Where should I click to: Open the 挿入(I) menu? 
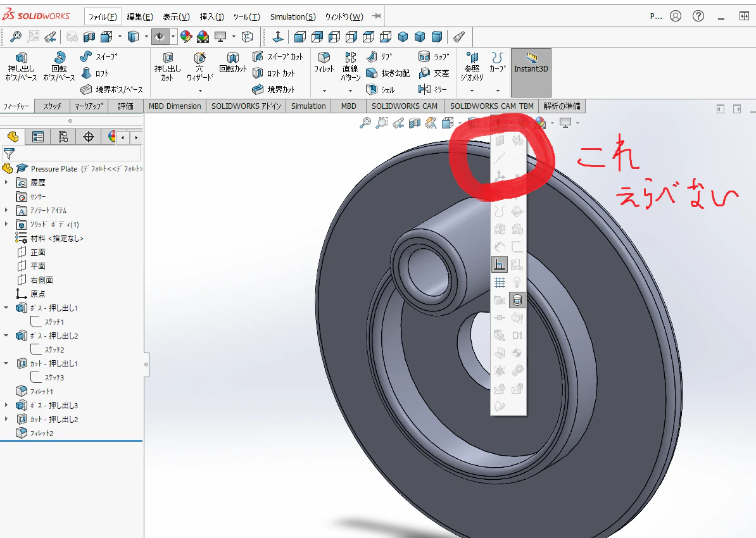coord(211,17)
